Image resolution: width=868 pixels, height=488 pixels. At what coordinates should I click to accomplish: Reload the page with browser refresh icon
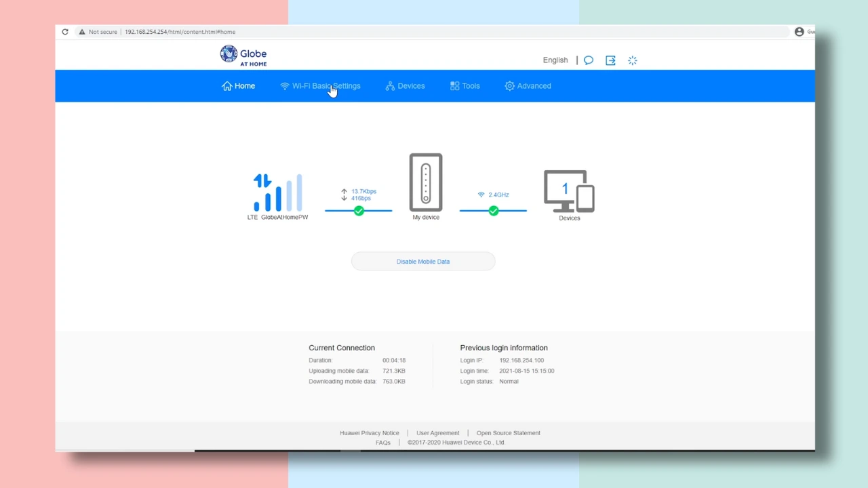click(65, 32)
